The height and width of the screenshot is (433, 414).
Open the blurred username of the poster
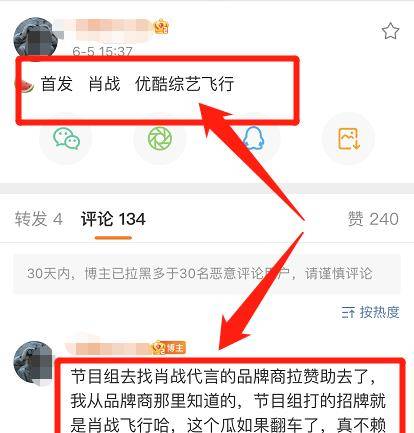click(103, 28)
